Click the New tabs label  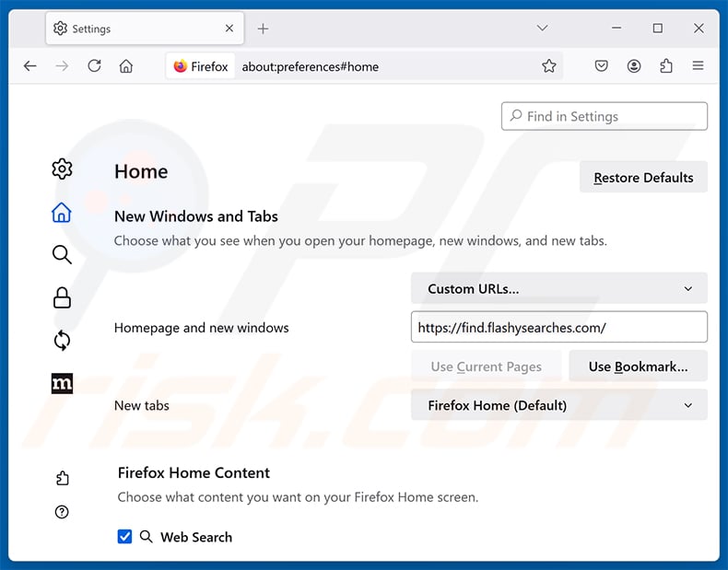pos(142,405)
